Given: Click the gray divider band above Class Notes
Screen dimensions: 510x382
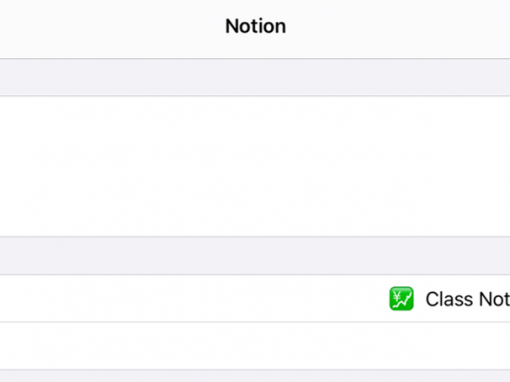Looking at the screenshot, I should click(255, 256).
